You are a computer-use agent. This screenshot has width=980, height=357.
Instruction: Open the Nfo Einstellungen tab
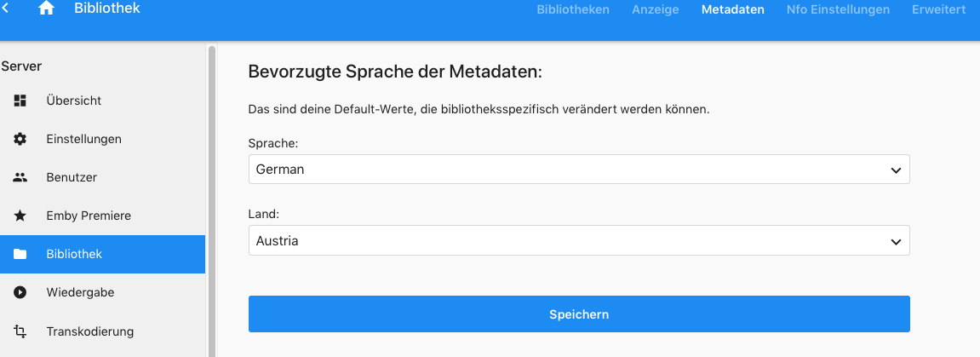point(838,9)
